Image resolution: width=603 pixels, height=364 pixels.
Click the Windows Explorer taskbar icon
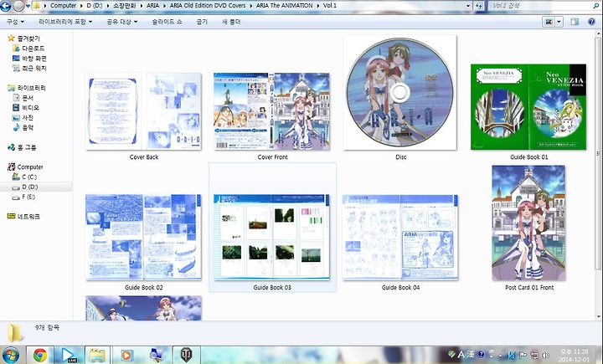(x=97, y=355)
